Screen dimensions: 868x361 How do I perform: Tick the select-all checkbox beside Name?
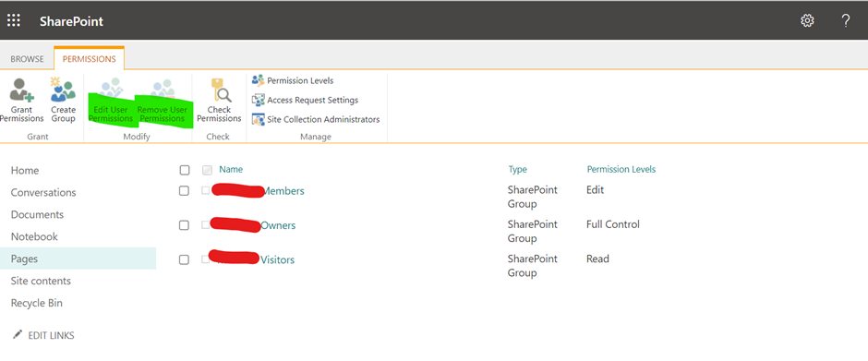(x=185, y=170)
